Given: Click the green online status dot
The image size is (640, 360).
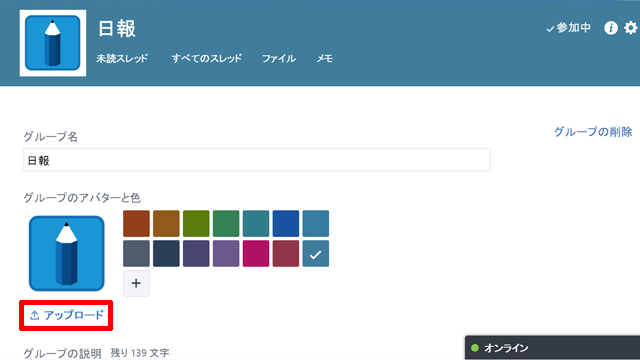Looking at the screenshot, I should 475,348.
